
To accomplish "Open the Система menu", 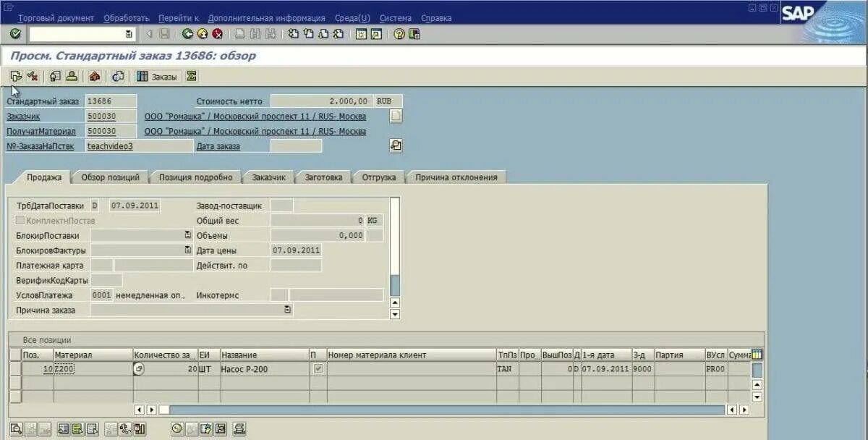I will (x=396, y=18).
